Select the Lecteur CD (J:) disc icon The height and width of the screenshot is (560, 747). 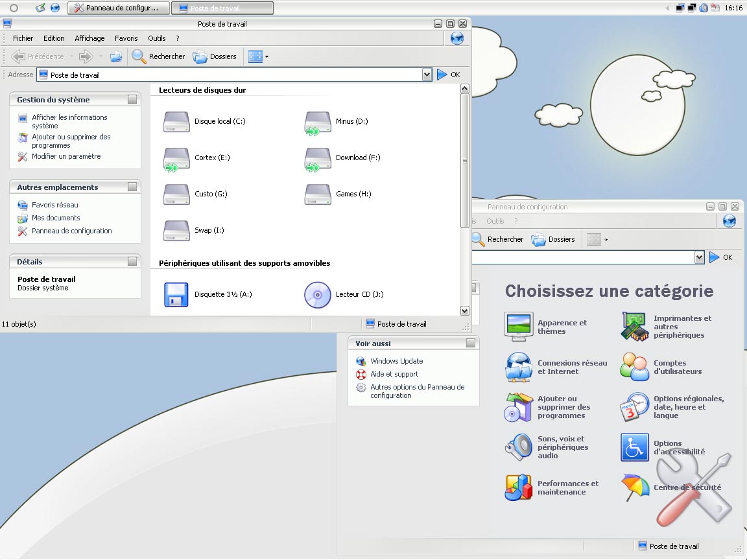[318, 295]
